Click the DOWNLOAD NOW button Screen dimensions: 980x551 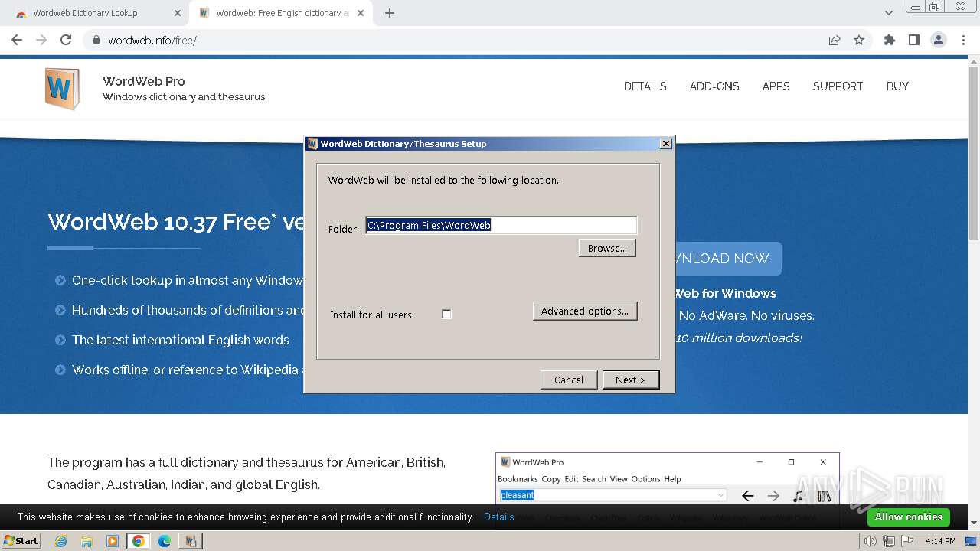(728, 259)
